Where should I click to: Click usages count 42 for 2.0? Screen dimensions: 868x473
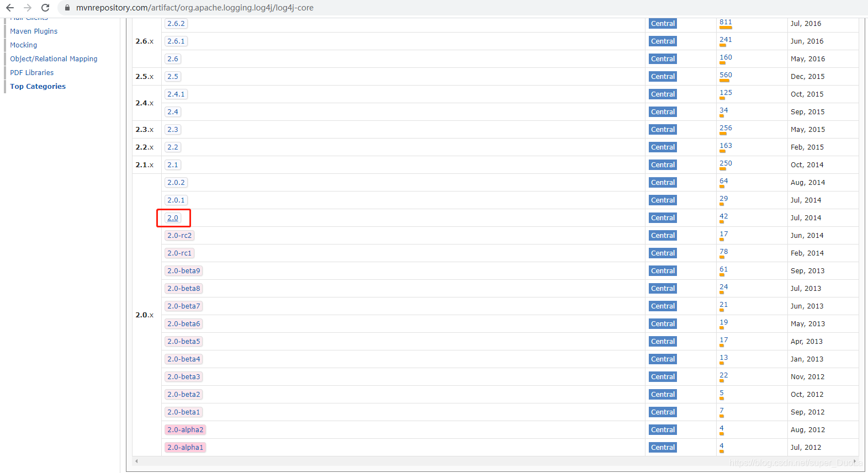coord(723,216)
